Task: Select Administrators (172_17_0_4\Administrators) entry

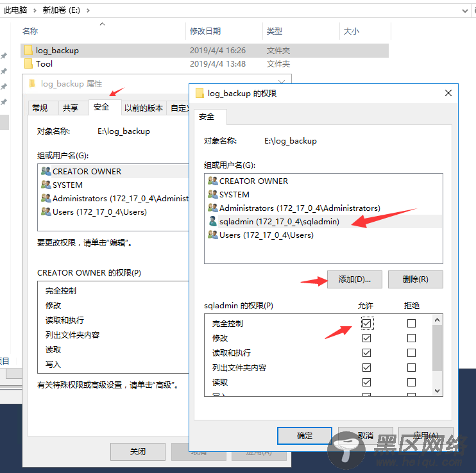Action: tap(323, 208)
